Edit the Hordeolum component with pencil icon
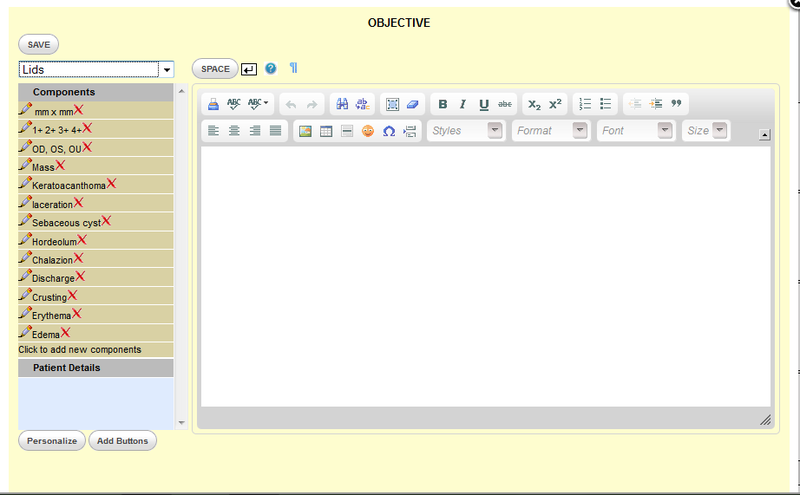The width and height of the screenshot is (800, 495). click(25, 240)
